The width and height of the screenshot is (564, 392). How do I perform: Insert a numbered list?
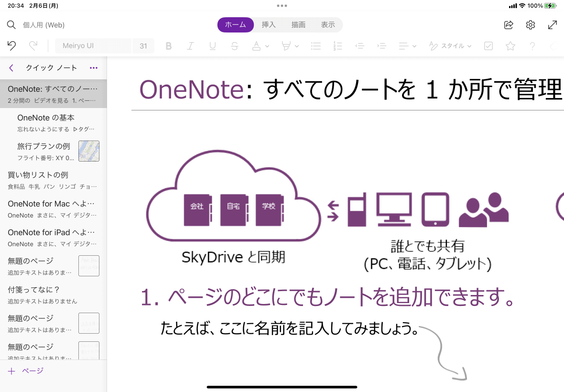338,46
